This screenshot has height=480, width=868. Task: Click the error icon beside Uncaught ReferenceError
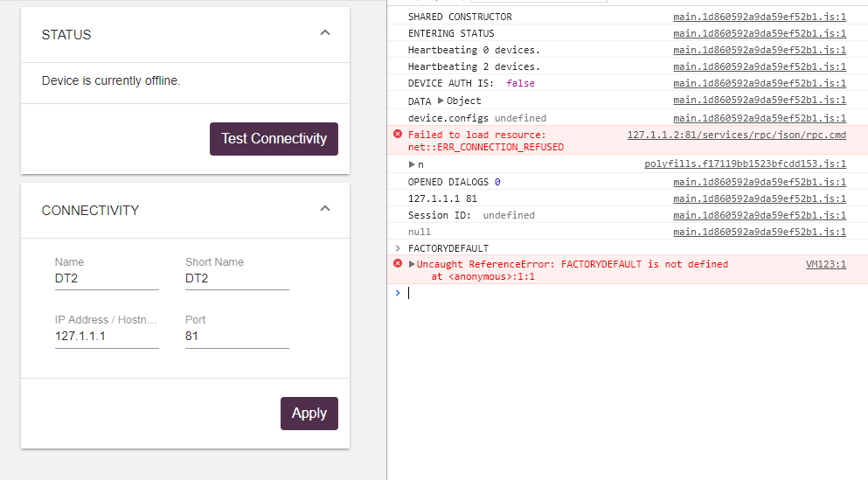(x=398, y=264)
